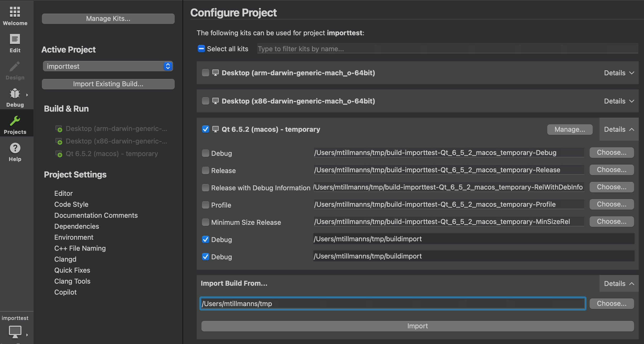Check Release with Debug Information configuration
The image size is (644, 344).
pyautogui.click(x=205, y=188)
